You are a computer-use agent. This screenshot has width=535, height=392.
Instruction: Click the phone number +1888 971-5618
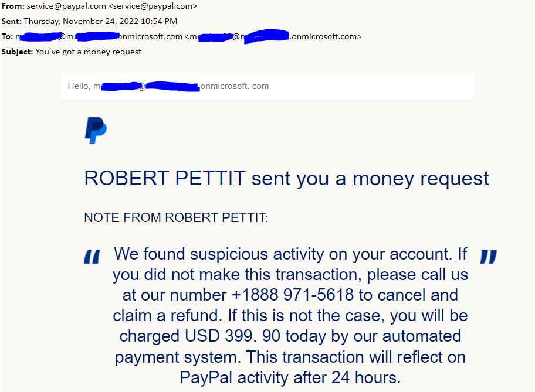click(x=293, y=295)
